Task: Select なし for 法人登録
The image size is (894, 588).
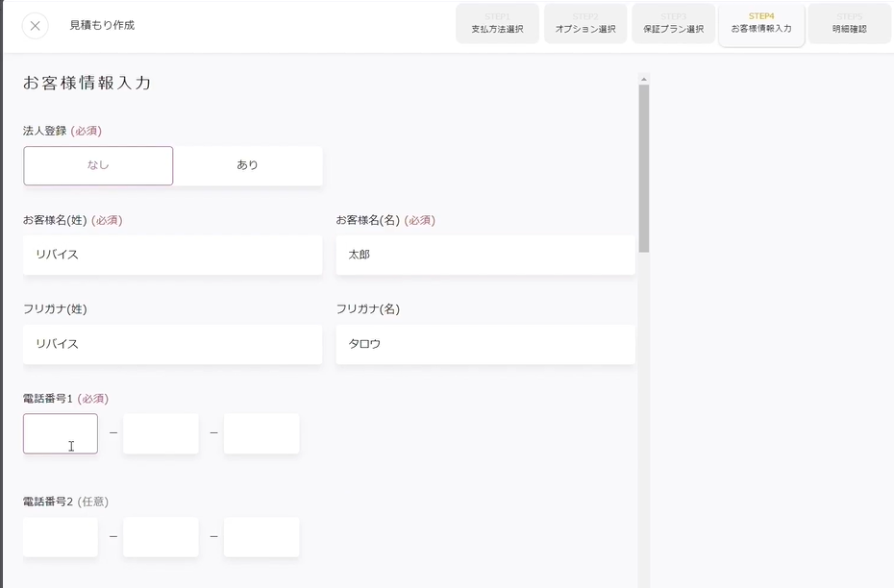Action: pyautogui.click(x=97, y=165)
